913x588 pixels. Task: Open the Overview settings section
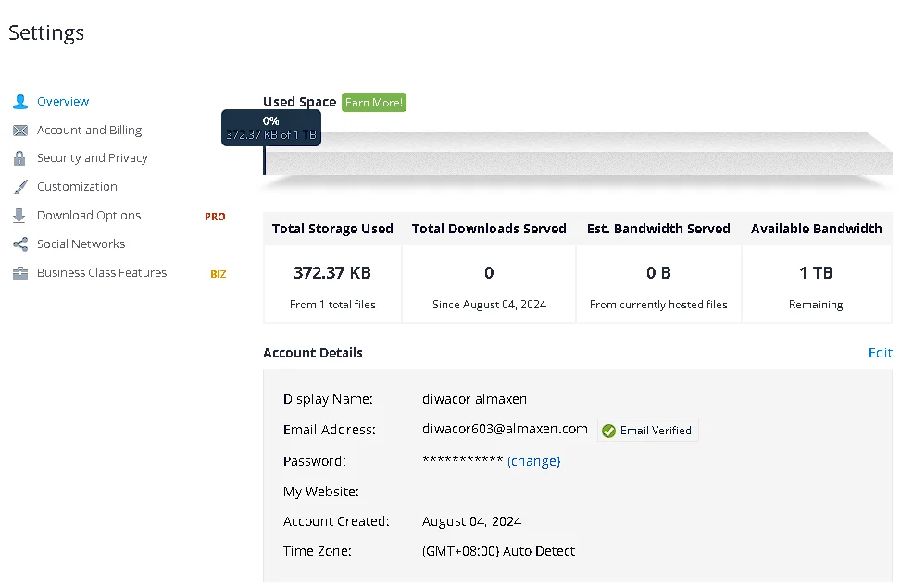click(63, 101)
